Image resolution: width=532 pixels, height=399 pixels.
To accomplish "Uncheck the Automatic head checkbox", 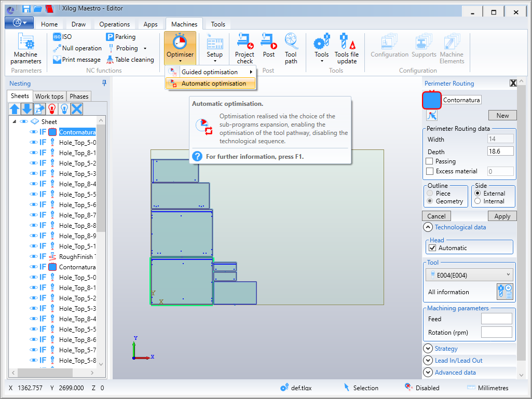I will pyautogui.click(x=432, y=248).
